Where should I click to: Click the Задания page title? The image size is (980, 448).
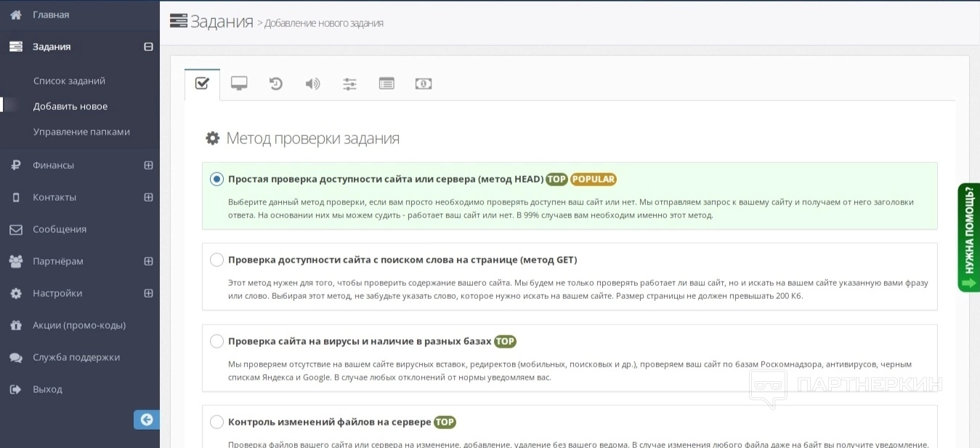click(x=222, y=22)
